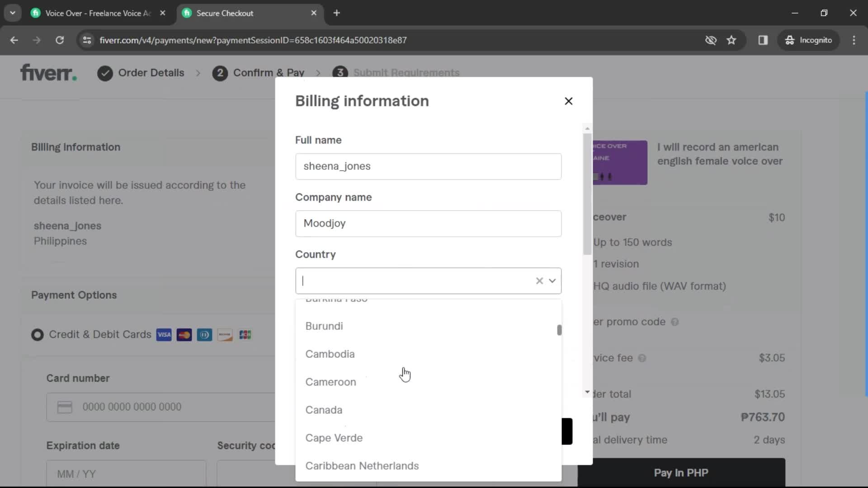Screen dimensions: 868x488
Task: Close the Voice Over browser tab
Action: coord(163,13)
